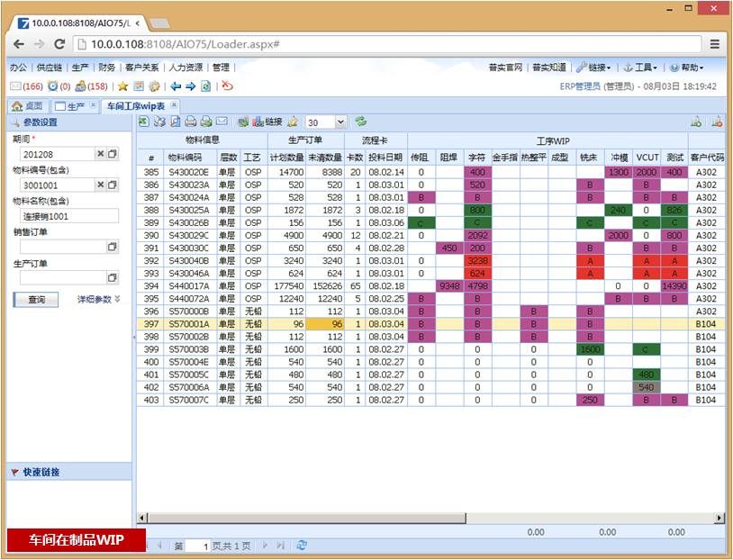
Task: Switch to the 生产 tab
Action: tap(70, 106)
